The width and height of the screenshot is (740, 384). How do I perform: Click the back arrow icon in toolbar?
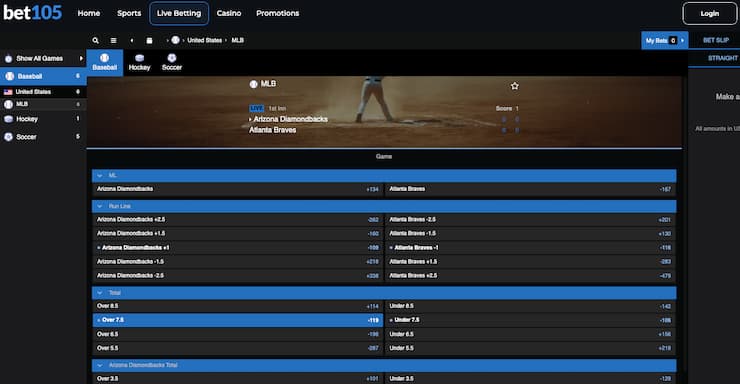coord(132,41)
